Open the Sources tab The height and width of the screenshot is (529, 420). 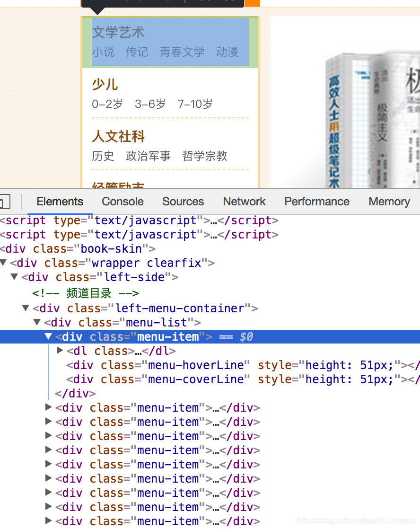click(183, 202)
